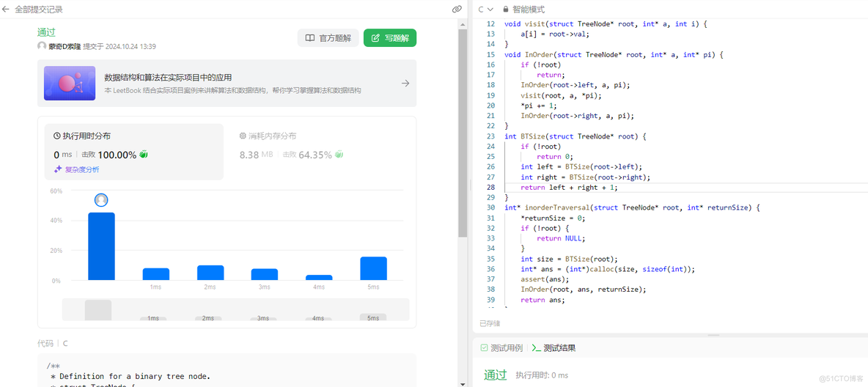Click the sparkle icon beside 复杂度分析

[58, 170]
